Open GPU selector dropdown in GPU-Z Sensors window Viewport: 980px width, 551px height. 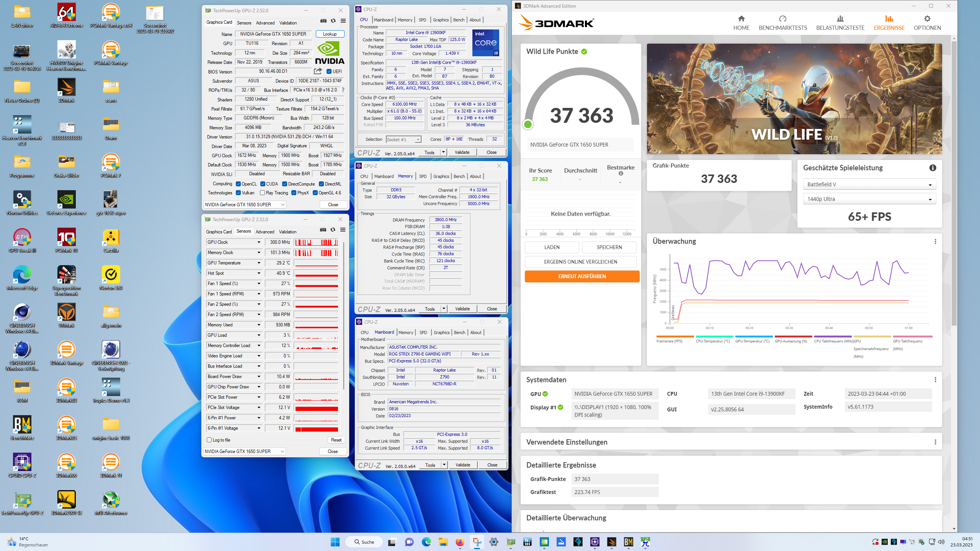245,452
